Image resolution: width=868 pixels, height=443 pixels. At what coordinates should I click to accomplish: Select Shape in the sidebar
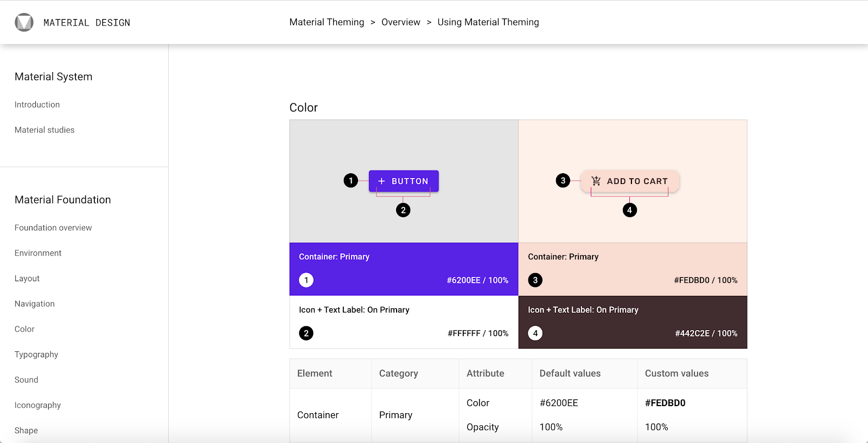point(26,431)
